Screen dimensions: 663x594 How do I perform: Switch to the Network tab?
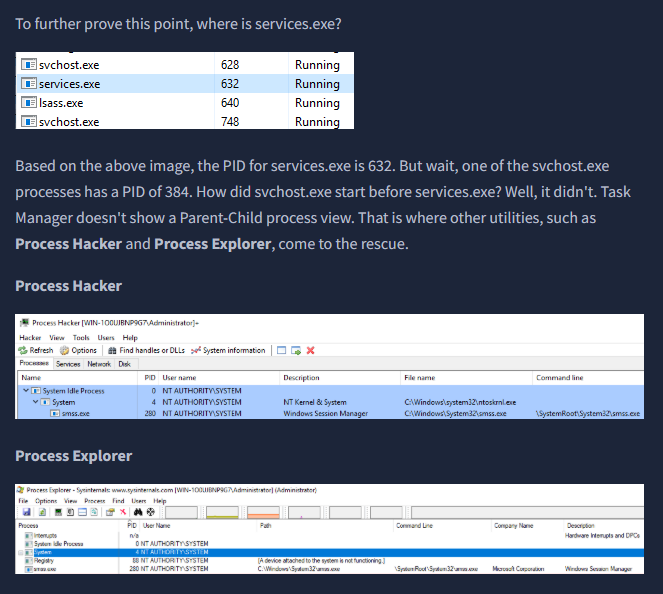click(x=99, y=364)
